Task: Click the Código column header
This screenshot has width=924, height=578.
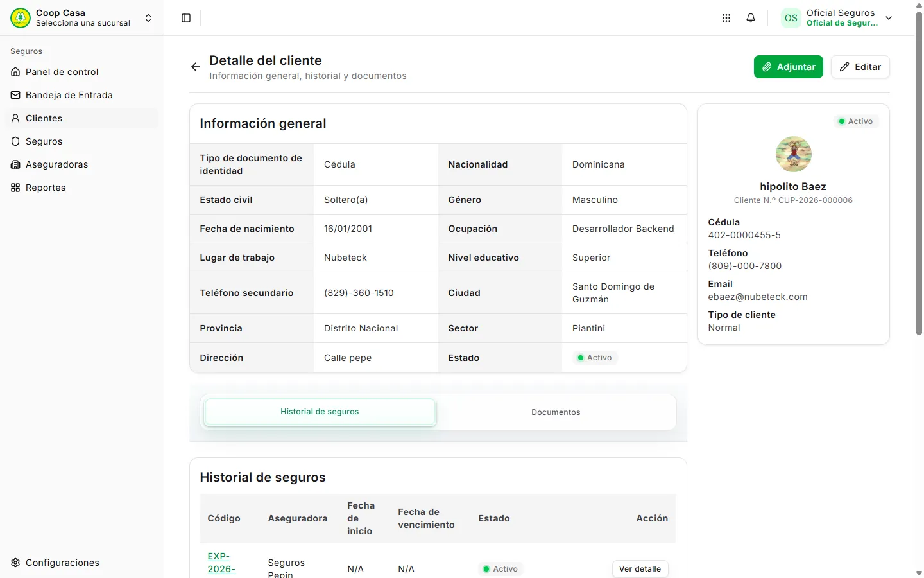Action: tap(224, 518)
